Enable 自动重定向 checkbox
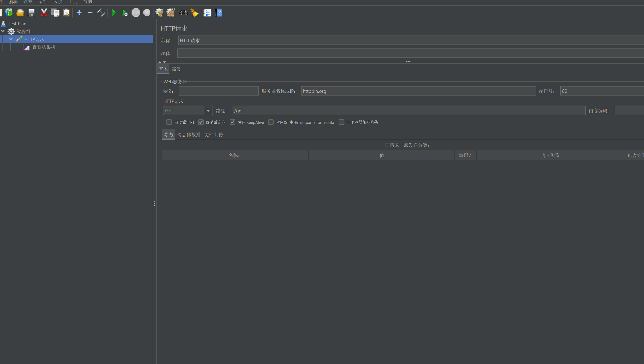Image resolution: width=644 pixels, height=364 pixels. 169,122
